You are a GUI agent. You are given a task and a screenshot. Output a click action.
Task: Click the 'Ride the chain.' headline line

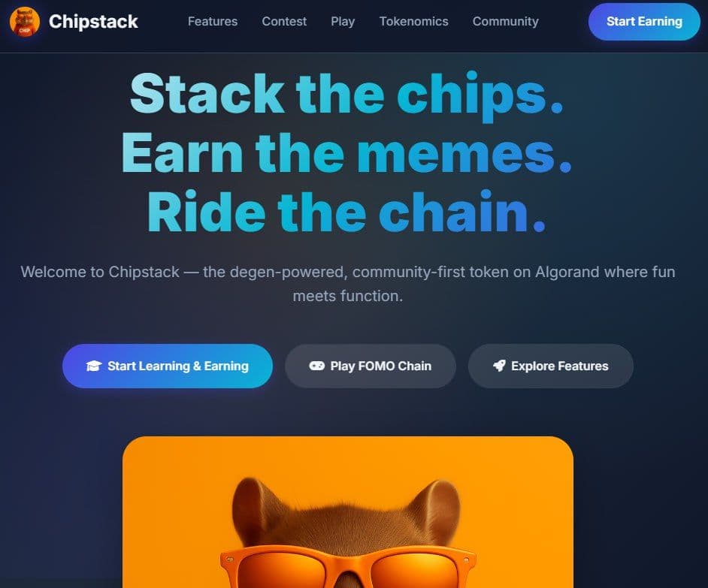pos(346,212)
